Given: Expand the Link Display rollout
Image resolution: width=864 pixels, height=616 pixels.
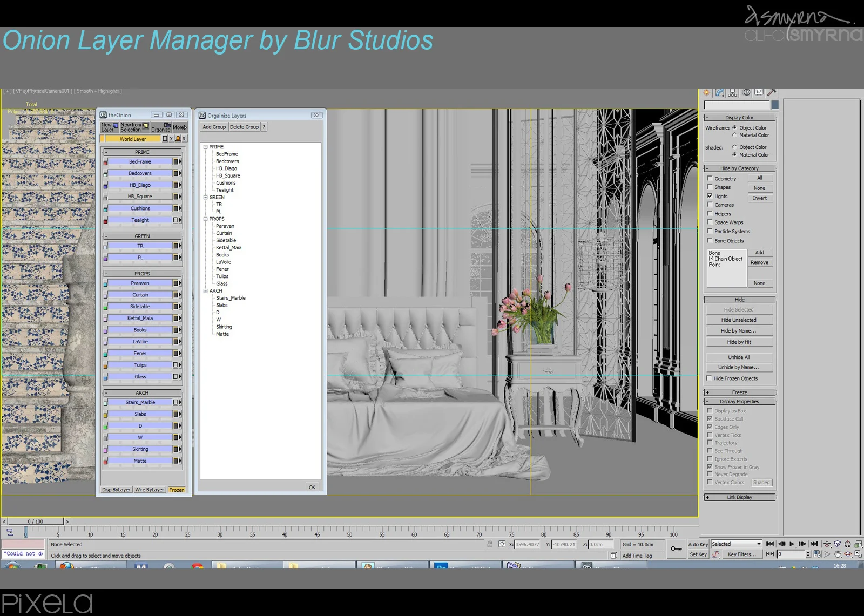Looking at the screenshot, I should pos(739,497).
